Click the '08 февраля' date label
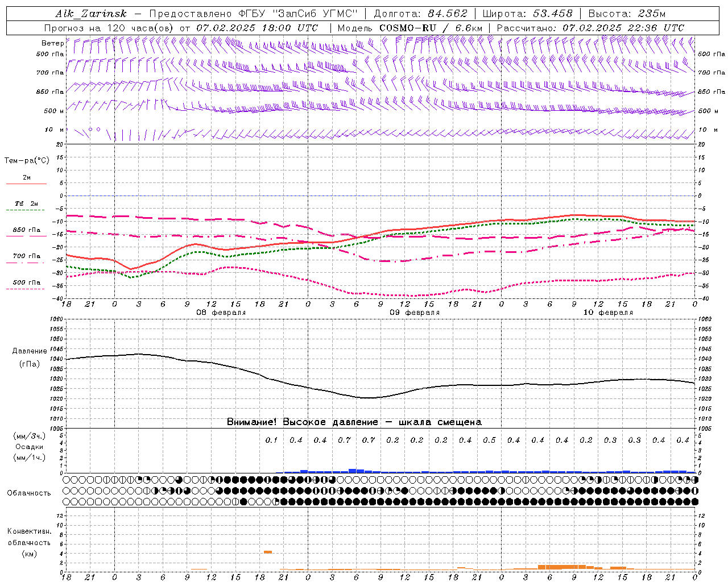The height and width of the screenshot is (582, 728). pos(221,312)
